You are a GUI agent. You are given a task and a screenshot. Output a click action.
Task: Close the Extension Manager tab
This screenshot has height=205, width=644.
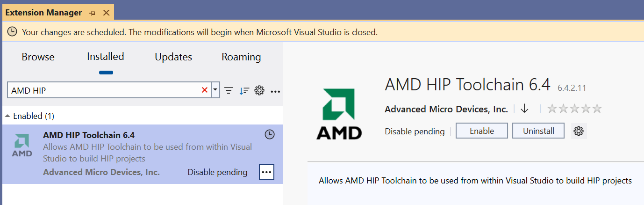(106, 13)
